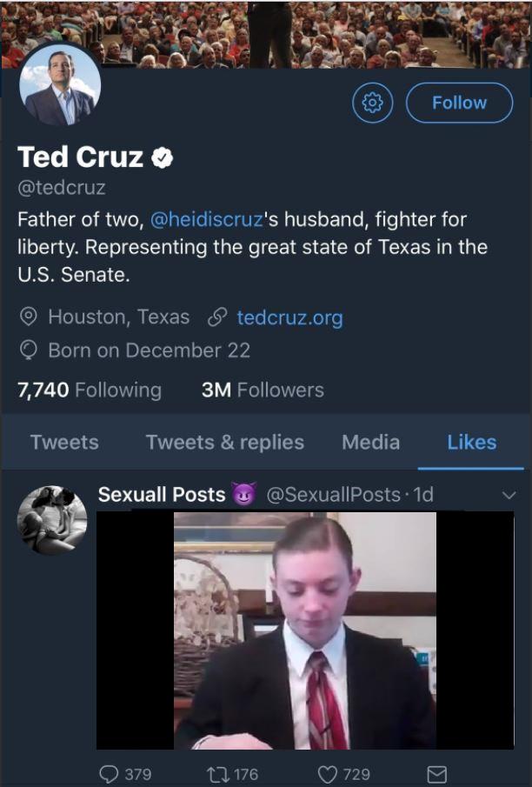Select the Likes tab
This screenshot has height=787, width=532.
(x=471, y=442)
